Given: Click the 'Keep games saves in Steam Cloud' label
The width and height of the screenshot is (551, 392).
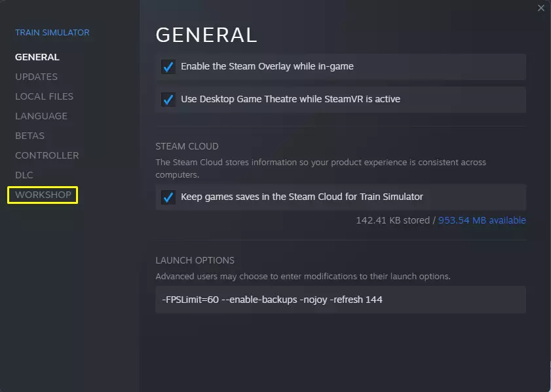Looking at the screenshot, I should tap(301, 197).
